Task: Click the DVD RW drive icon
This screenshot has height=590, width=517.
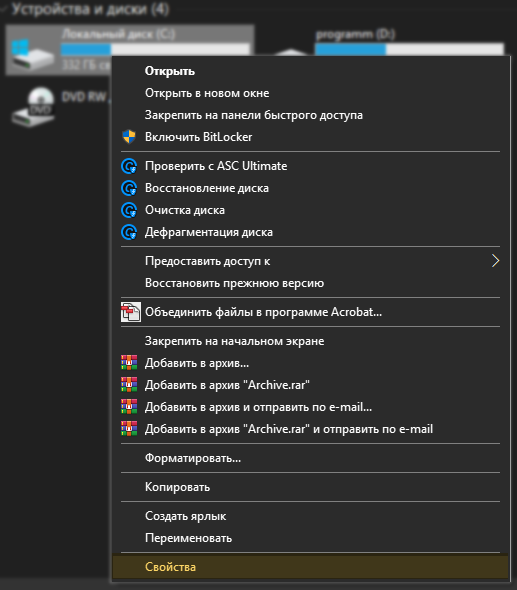Action: click(33, 107)
